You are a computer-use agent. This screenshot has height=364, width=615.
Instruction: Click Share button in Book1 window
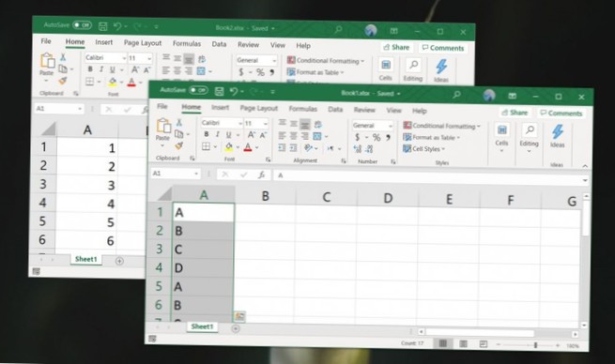515,113
